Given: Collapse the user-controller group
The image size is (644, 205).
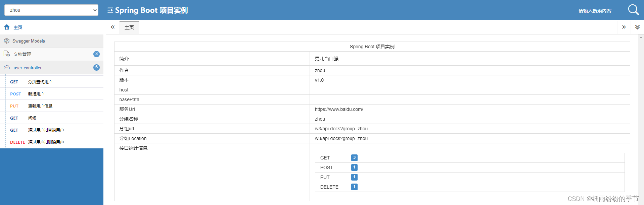Looking at the screenshot, I should pos(52,68).
